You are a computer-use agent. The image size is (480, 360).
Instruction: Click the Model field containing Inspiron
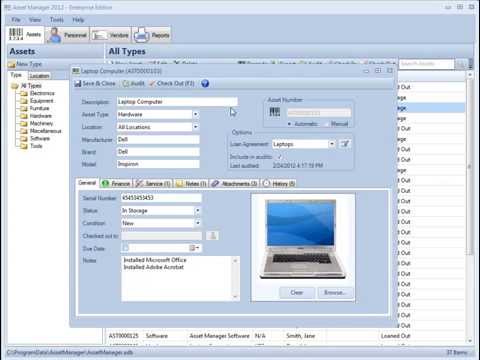coord(158,164)
